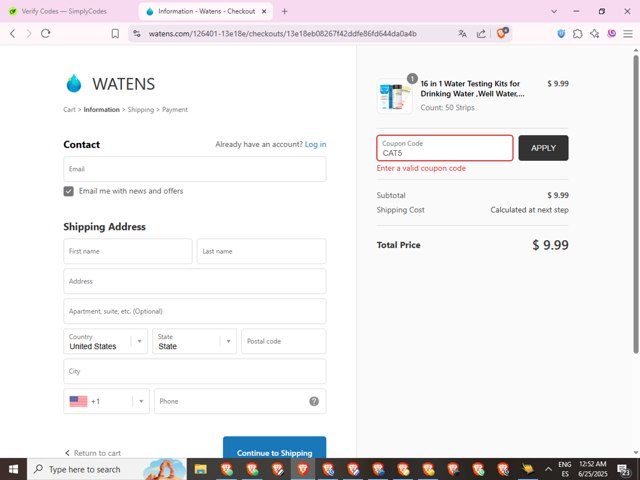Open the State dropdown
This screenshot has width=640, height=480.
tap(194, 341)
